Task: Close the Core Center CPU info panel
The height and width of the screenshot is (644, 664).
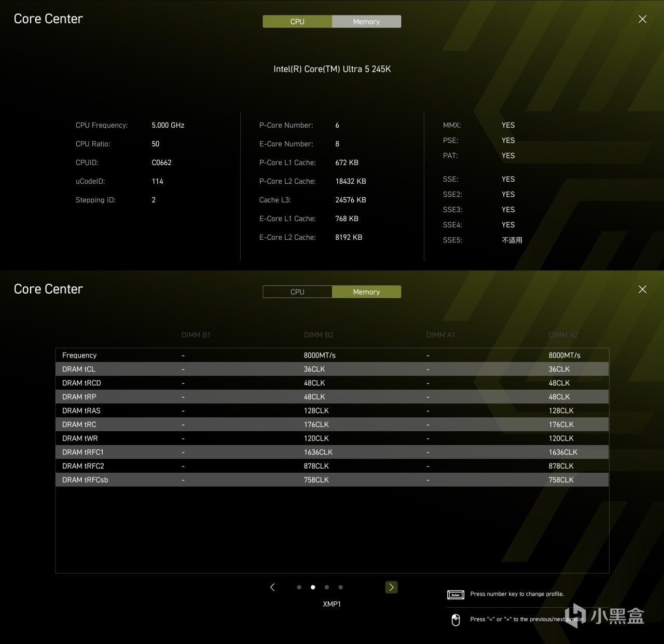Action: tap(642, 19)
